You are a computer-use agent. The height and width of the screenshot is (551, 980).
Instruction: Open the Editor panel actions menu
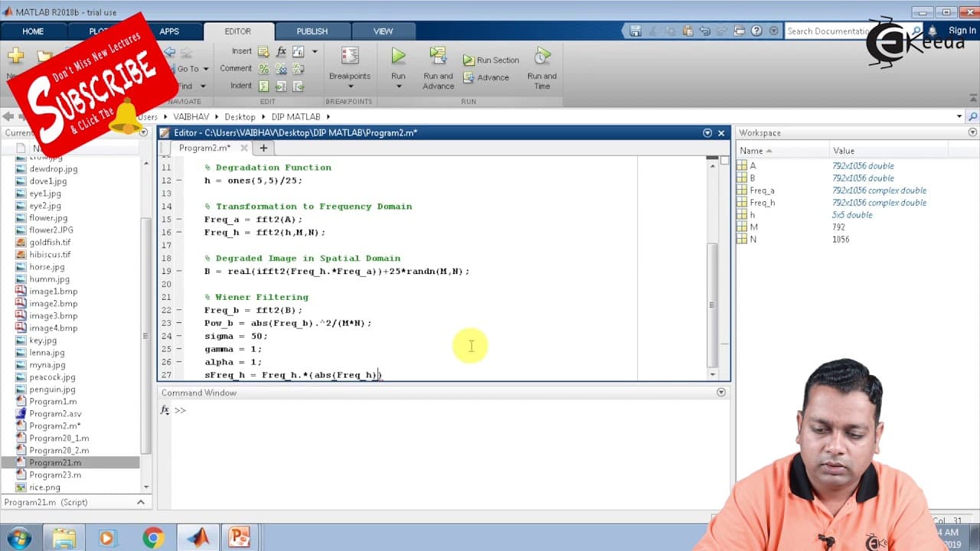coord(707,133)
